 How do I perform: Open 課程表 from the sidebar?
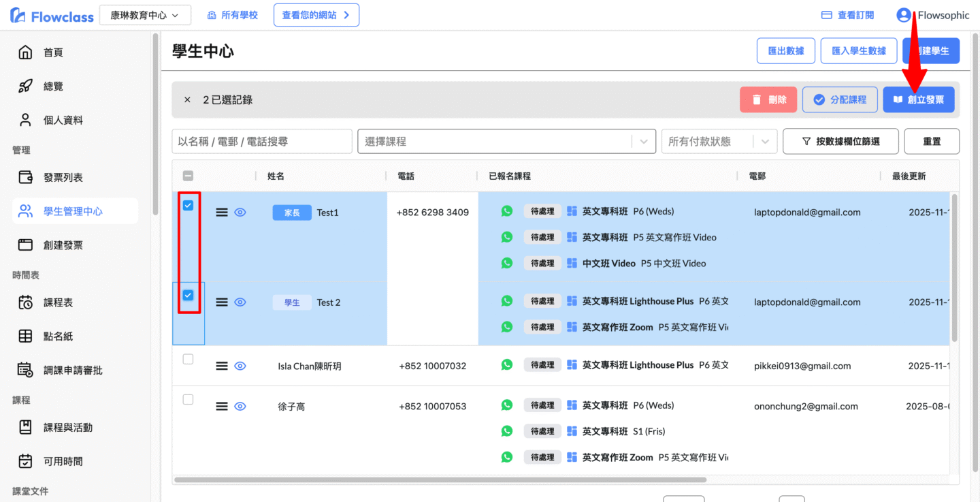58,302
